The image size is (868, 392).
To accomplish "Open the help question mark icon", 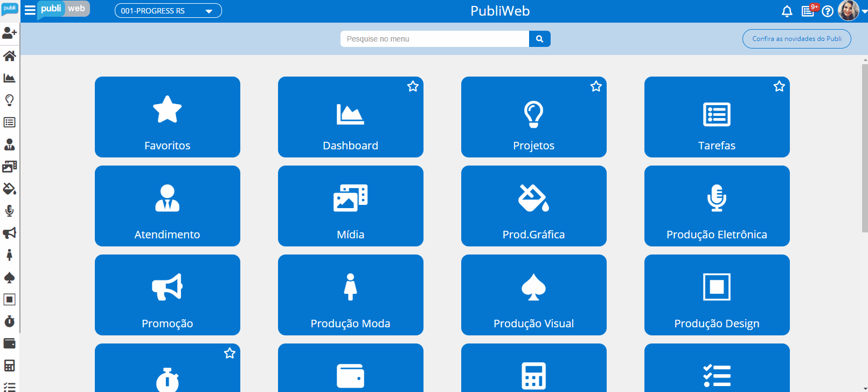I will coord(828,11).
